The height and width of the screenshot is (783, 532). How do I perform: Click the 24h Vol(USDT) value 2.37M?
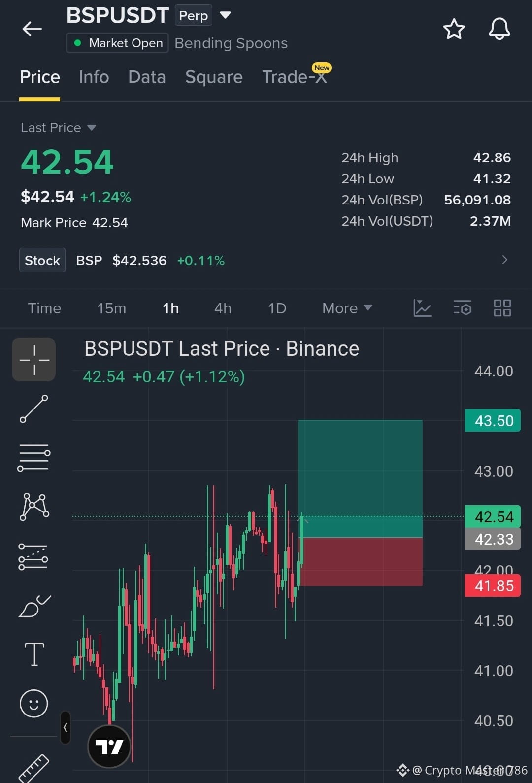[490, 221]
